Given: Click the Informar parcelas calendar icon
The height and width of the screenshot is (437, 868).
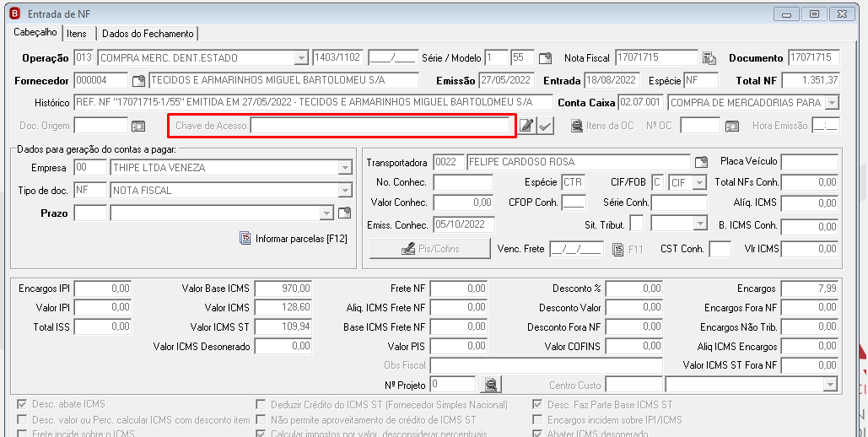Looking at the screenshot, I should [245, 238].
